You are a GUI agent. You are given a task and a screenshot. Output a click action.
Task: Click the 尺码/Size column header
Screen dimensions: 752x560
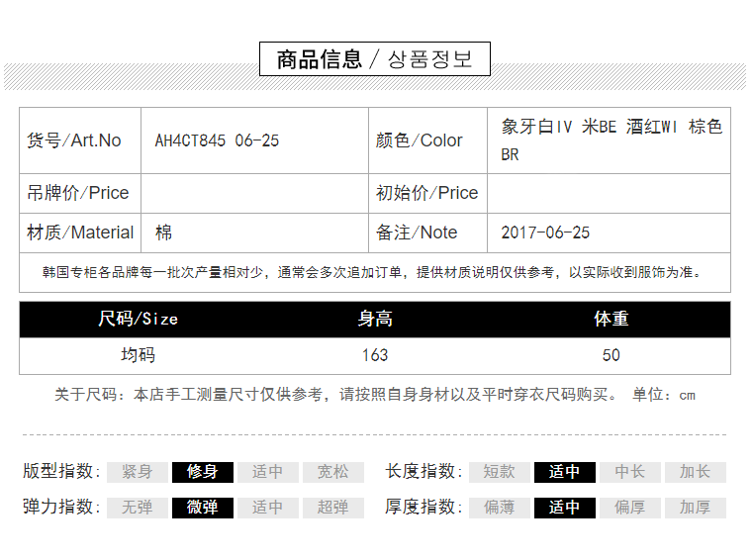(139, 319)
